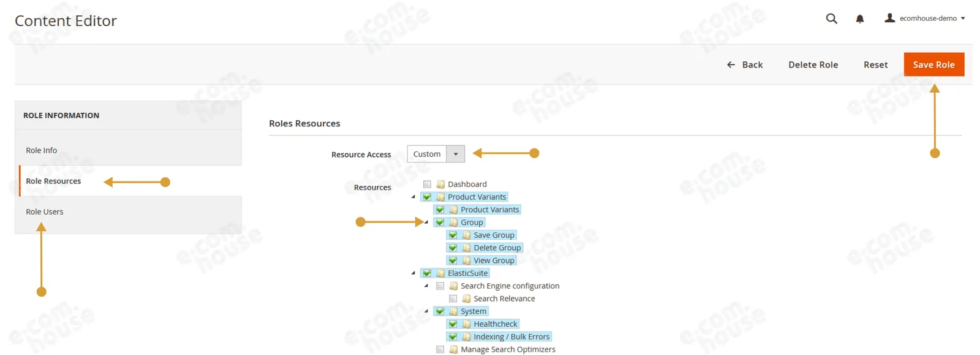This screenshot has width=980, height=355.
Task: Click the Back arrow icon
Action: point(731,64)
